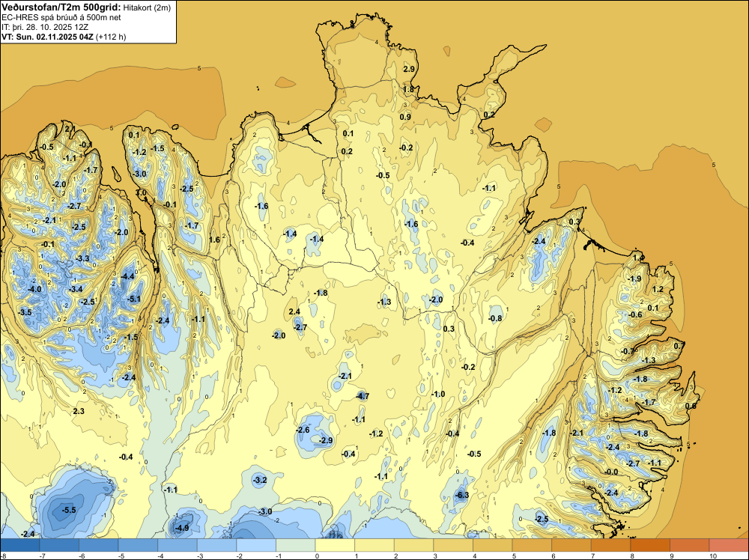749x560 pixels.
Task: Select the legend swatch between -2 and -1
Action: click(256, 545)
